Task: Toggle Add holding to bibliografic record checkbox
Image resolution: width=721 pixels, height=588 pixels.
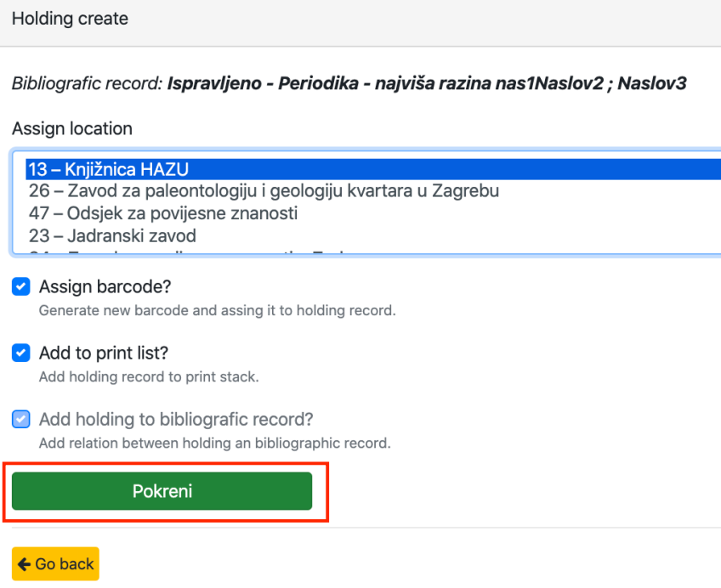Action: click(21, 419)
